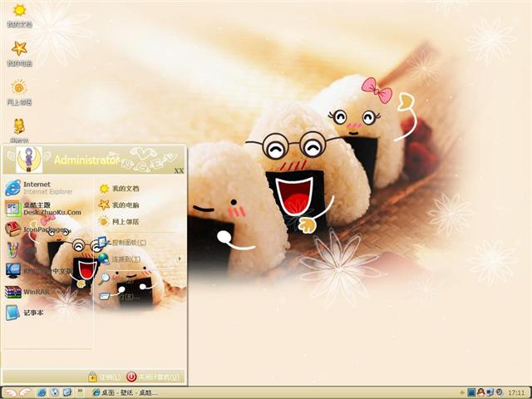
Task: Click the 17:11 taskbar clock
Action: pyautogui.click(x=516, y=393)
